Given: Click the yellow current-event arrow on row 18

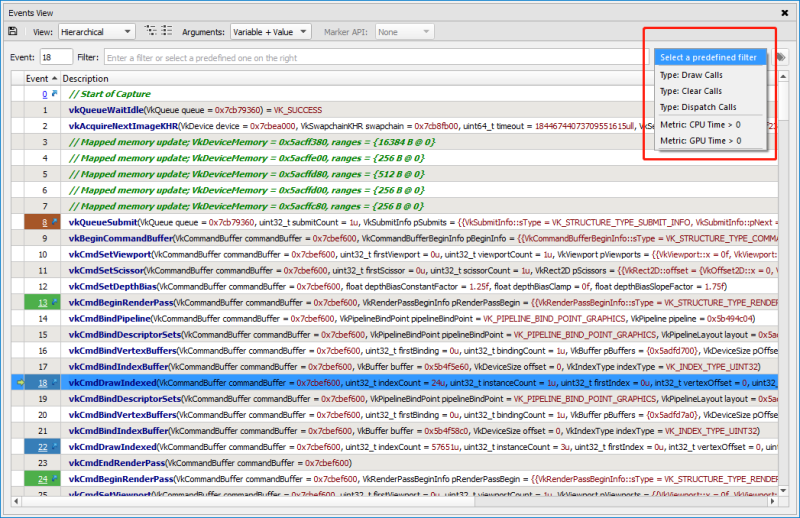Looking at the screenshot, I should coord(20,383).
